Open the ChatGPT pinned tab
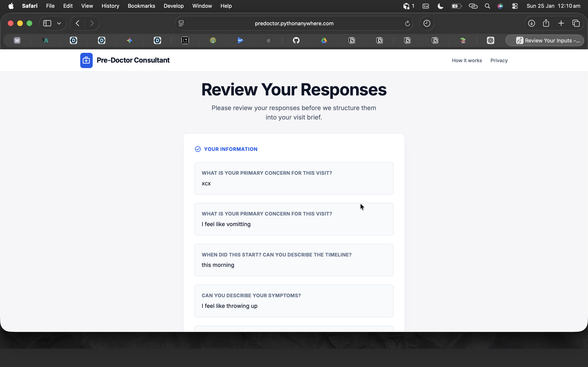This screenshot has width=588, height=367. (x=490, y=40)
